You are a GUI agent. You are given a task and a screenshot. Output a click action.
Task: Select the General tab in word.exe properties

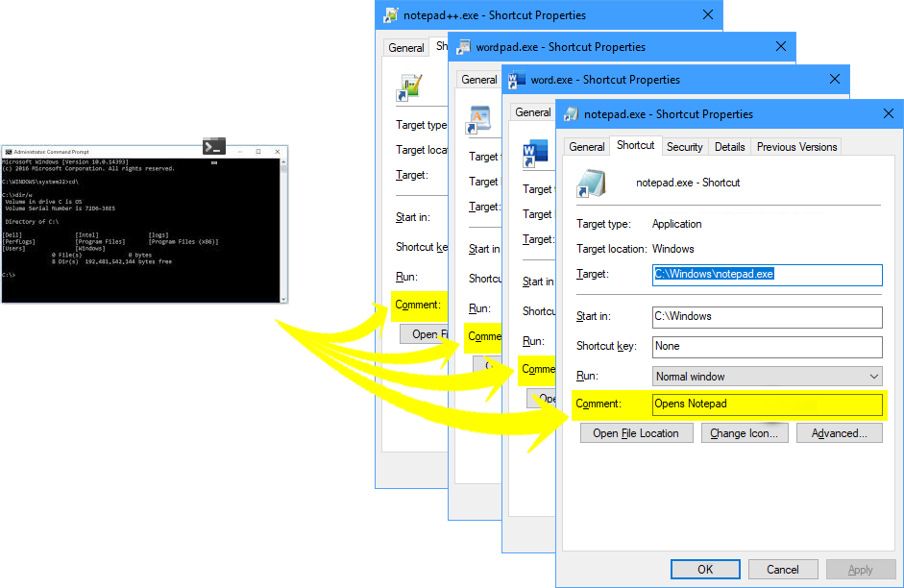pos(533,112)
